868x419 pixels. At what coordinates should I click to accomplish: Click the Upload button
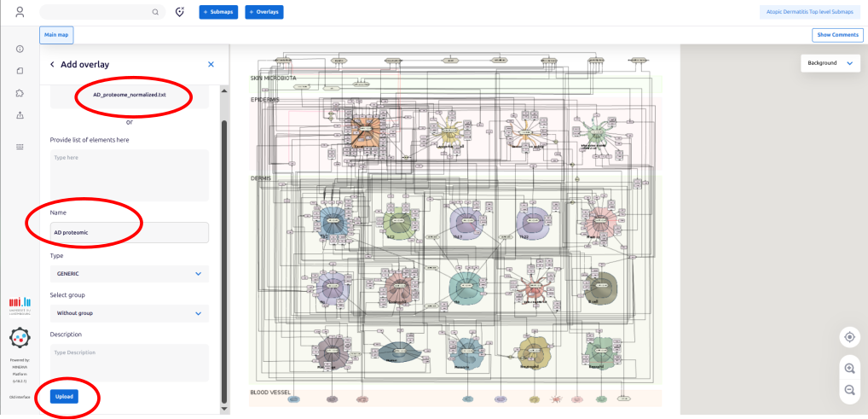point(65,397)
